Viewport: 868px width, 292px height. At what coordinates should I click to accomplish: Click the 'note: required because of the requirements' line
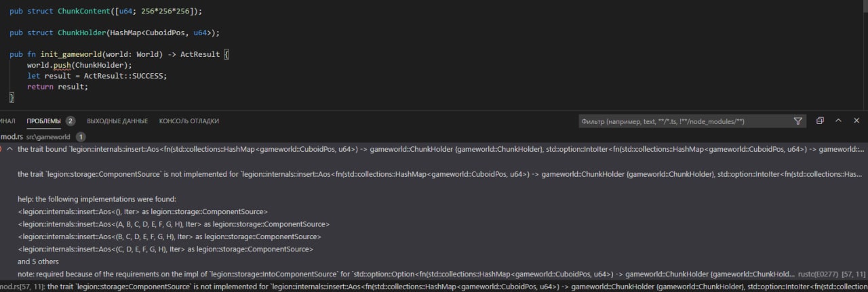pyautogui.click(x=407, y=274)
